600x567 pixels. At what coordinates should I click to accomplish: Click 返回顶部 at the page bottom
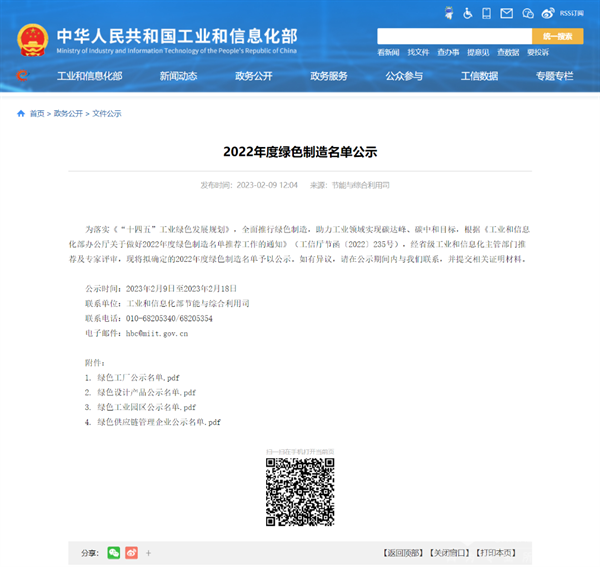pos(402,553)
